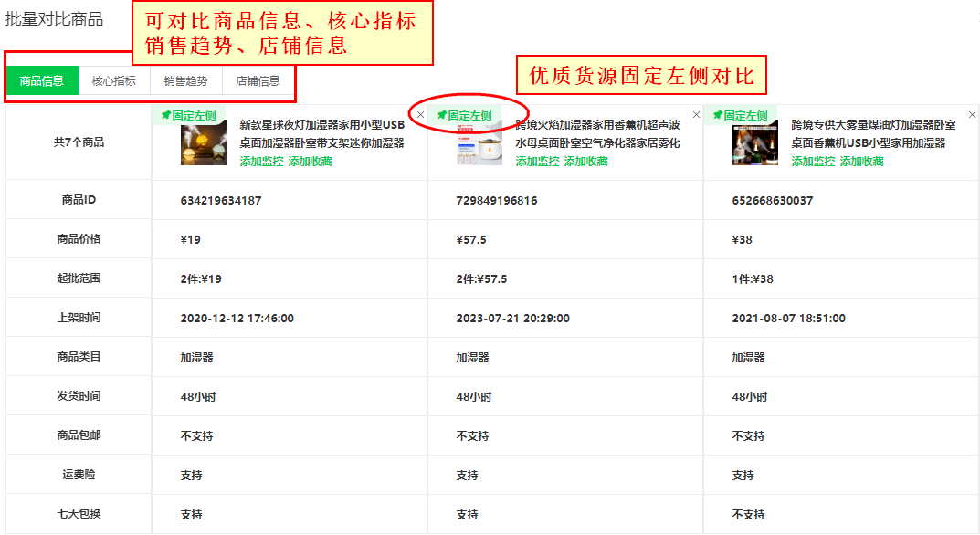
Task: Select product ID 652668630037
Action: (773, 201)
